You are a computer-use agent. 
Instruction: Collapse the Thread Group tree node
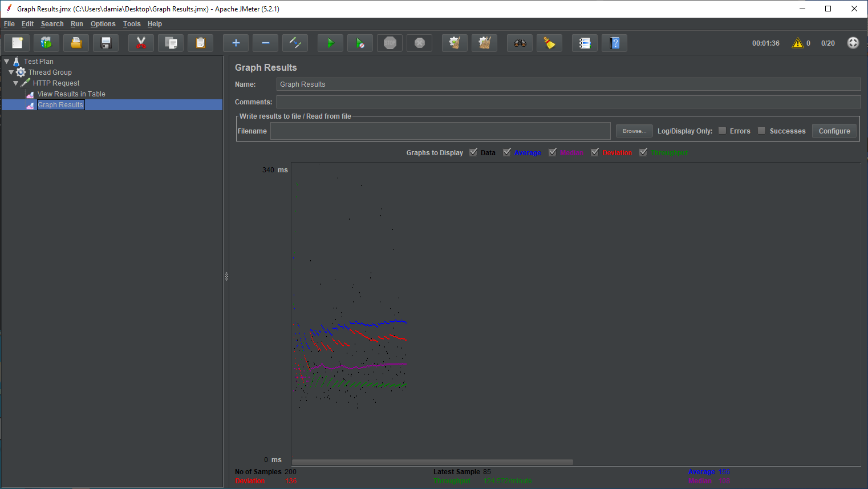click(x=11, y=72)
